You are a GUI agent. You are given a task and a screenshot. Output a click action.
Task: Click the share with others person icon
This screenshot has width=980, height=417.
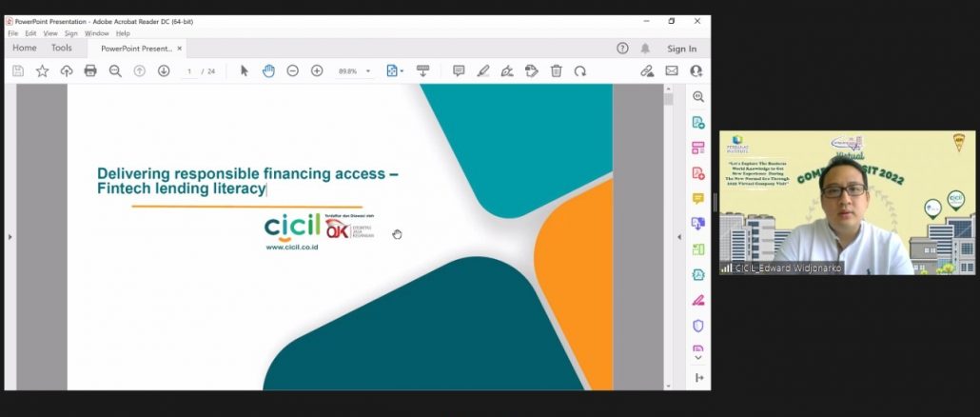click(x=696, y=71)
